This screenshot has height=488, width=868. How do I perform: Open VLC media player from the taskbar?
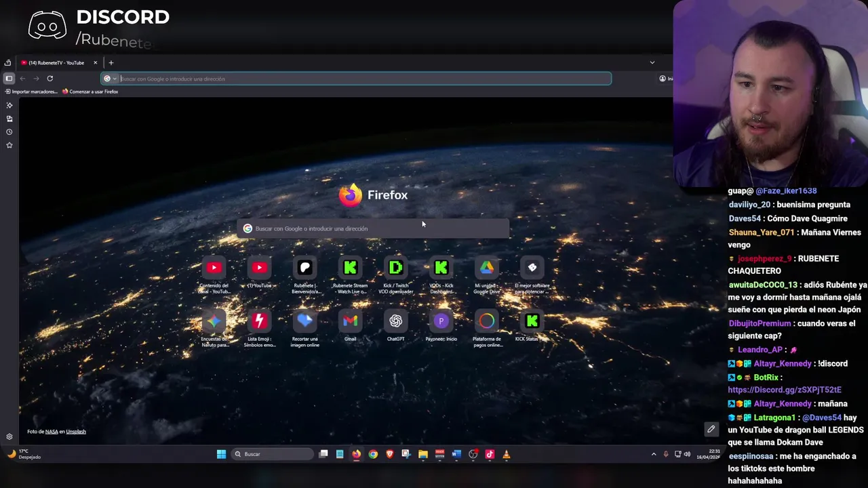pyautogui.click(x=506, y=454)
